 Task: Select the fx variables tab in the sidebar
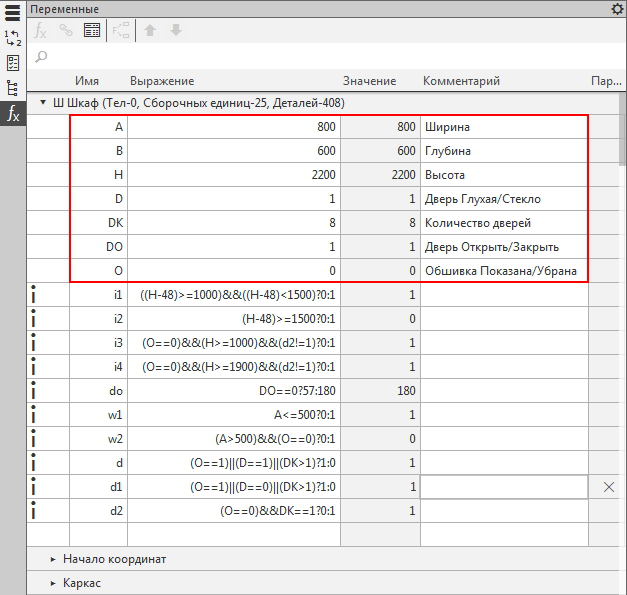12,114
